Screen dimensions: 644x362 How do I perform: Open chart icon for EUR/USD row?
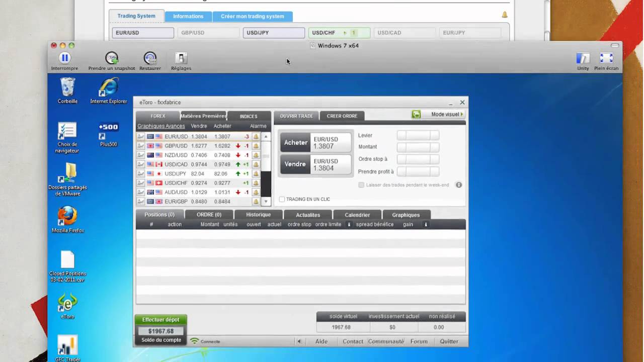click(x=141, y=136)
